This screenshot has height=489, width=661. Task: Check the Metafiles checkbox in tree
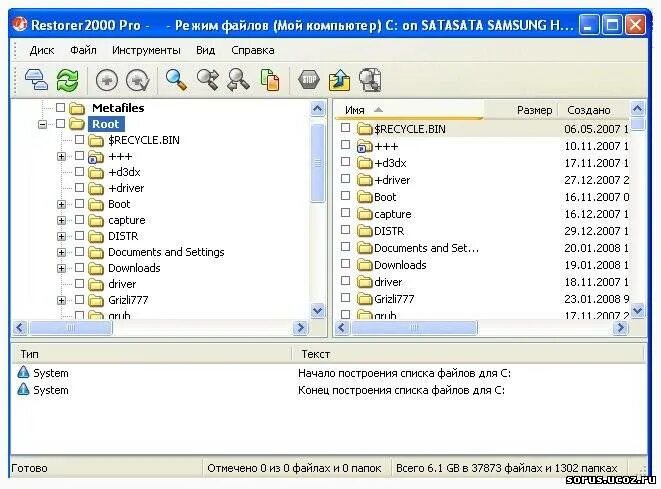pos(61,107)
